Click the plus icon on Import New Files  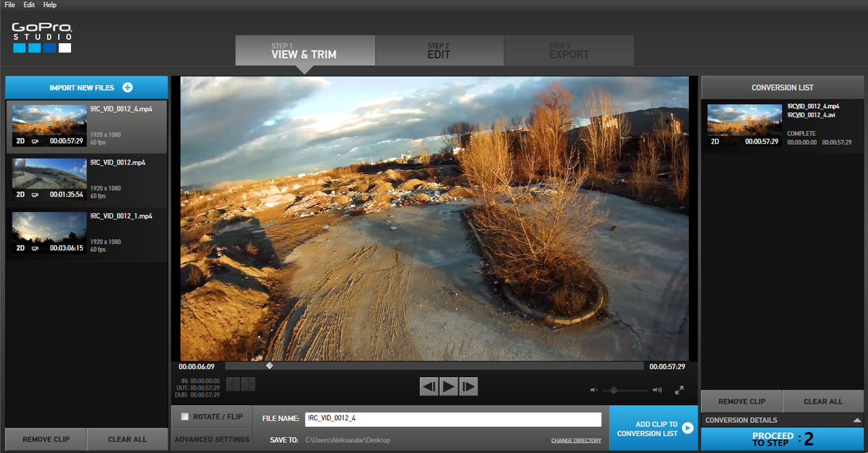[x=128, y=87]
